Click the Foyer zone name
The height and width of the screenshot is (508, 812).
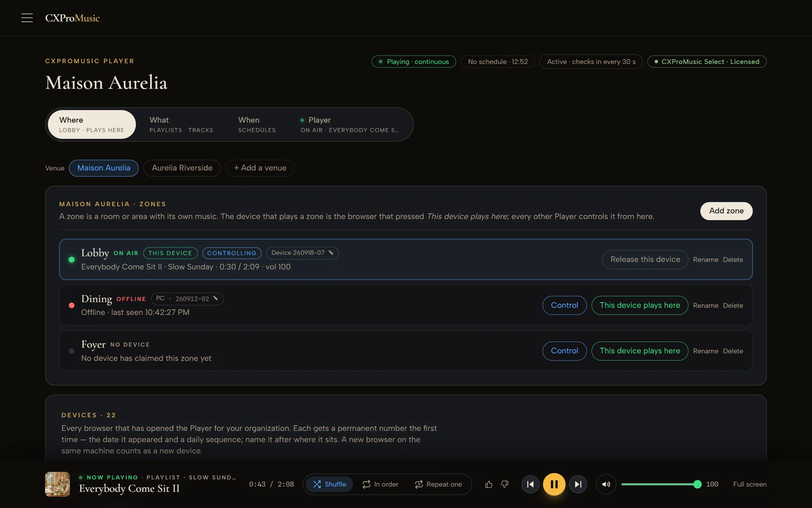tap(94, 344)
